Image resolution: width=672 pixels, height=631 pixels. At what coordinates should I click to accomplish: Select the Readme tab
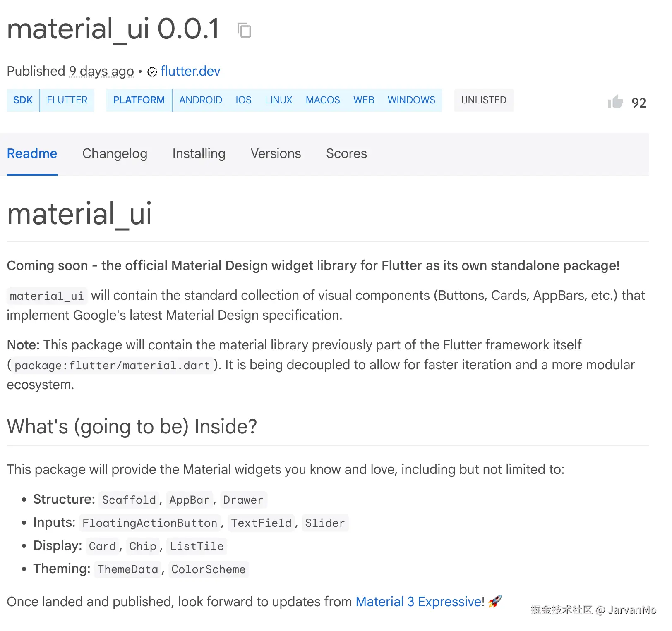tap(32, 153)
